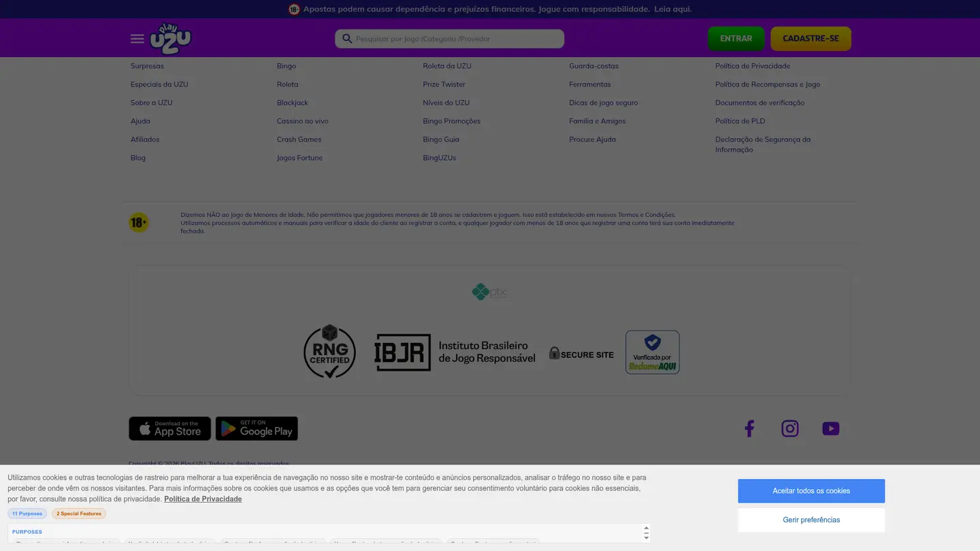Click the ENTRAR login button
Screen dimensions: 980x551
(736, 39)
